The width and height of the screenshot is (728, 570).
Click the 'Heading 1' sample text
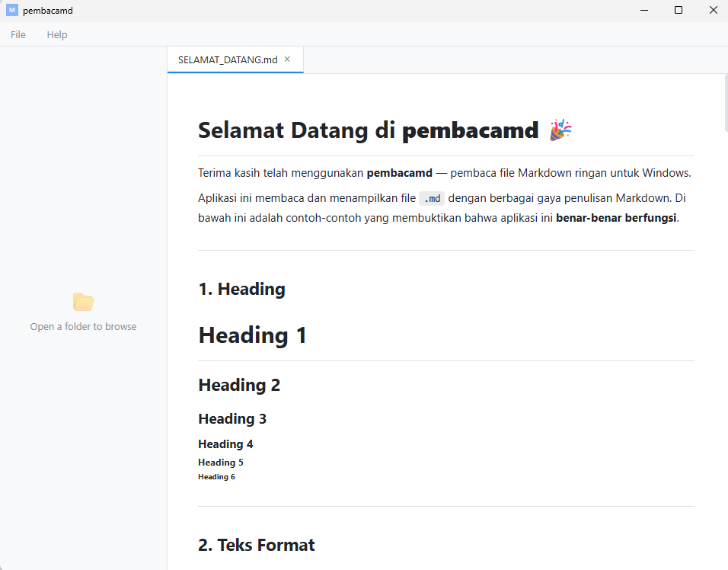[252, 335]
